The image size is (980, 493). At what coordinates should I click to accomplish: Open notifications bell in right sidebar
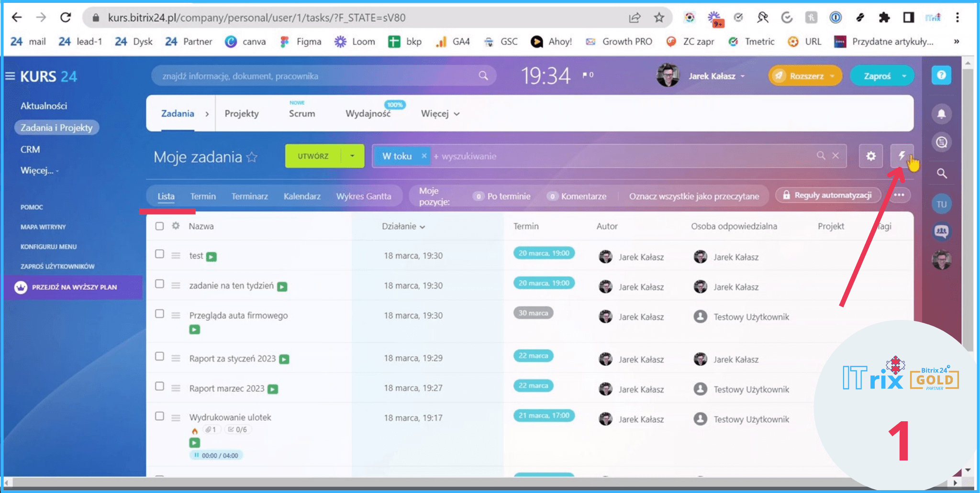(x=941, y=114)
